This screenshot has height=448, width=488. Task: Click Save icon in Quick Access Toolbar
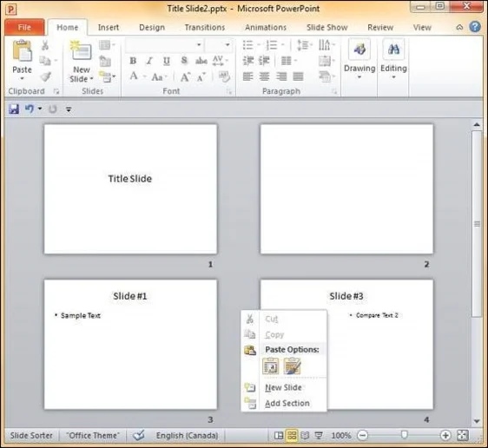pos(14,109)
